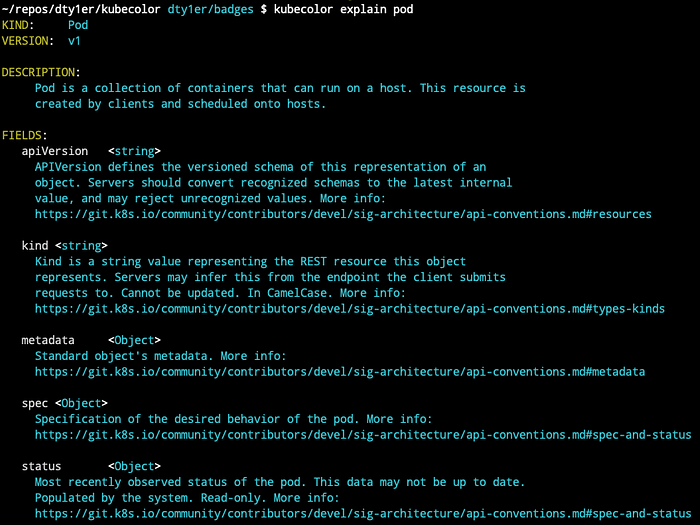Click the ~/repos/dty1er/kubecolor path in prompt
This screenshot has height=525, width=700.
click(x=81, y=9)
